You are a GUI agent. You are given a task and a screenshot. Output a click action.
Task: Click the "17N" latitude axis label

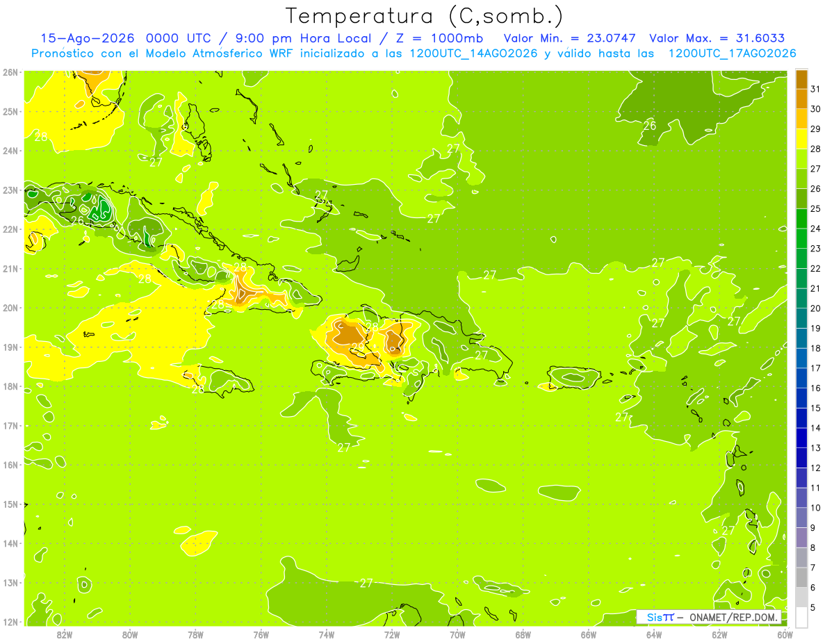pyautogui.click(x=10, y=425)
